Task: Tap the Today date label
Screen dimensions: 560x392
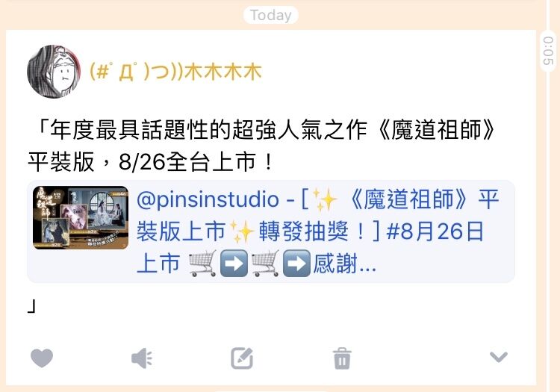Action: (x=271, y=16)
